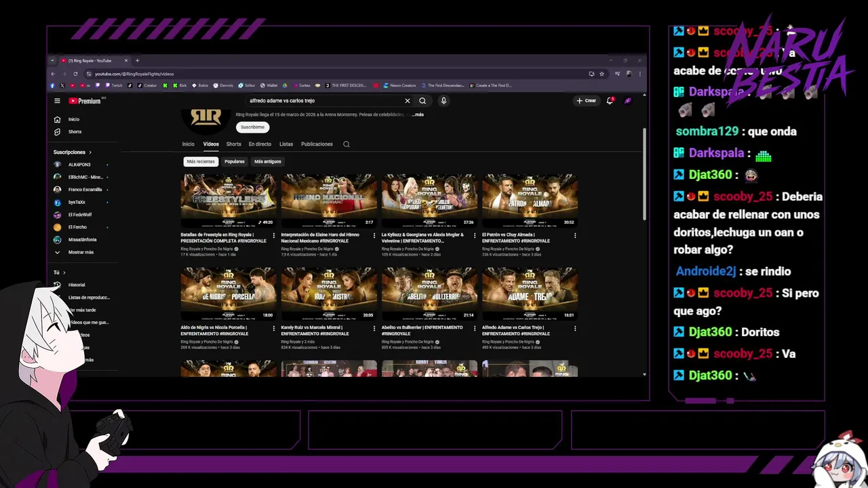Open the En directo tab
The image size is (868, 488).
(260, 144)
